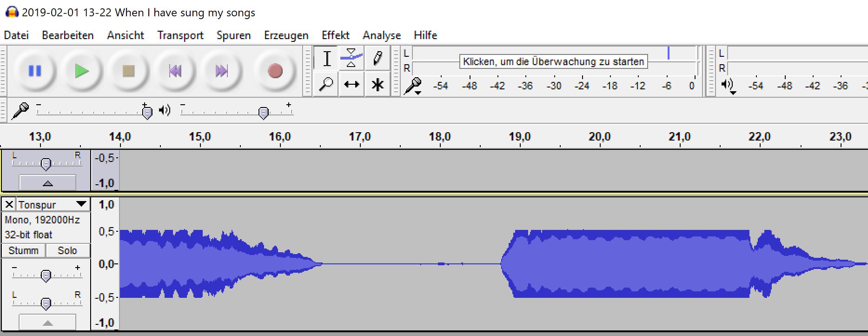Image resolution: width=868 pixels, height=336 pixels.
Task: Select the Envelope tool
Action: [351, 59]
